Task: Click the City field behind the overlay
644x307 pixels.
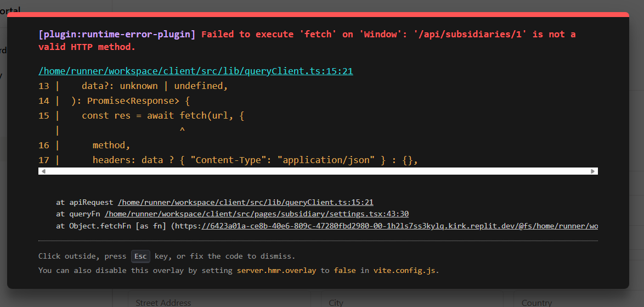Action: pos(336,303)
